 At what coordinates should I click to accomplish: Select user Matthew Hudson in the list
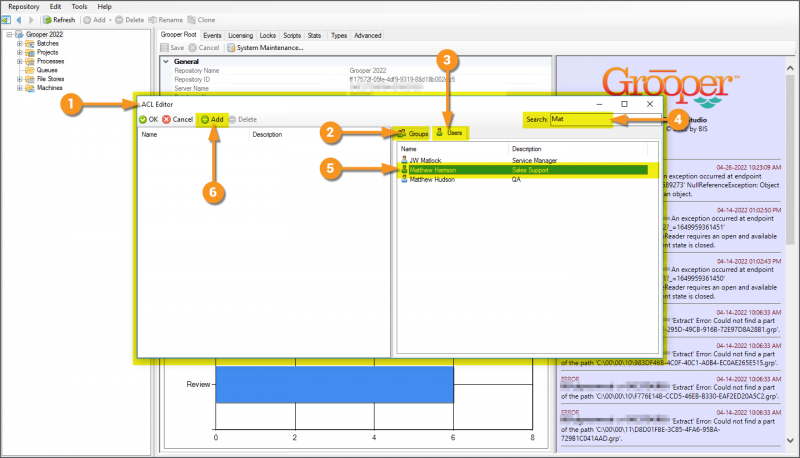pyautogui.click(x=524, y=180)
